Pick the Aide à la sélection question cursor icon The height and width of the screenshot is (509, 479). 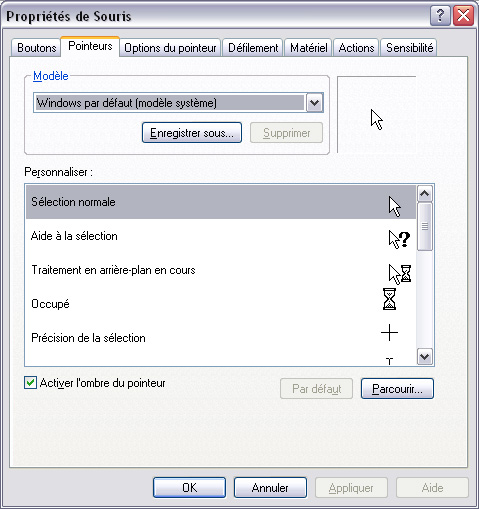pos(399,240)
